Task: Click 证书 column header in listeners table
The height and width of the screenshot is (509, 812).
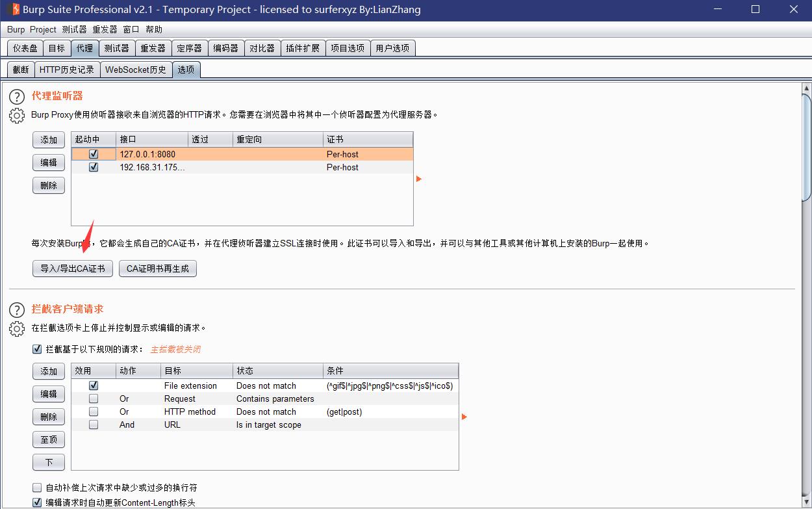Action: (x=368, y=139)
